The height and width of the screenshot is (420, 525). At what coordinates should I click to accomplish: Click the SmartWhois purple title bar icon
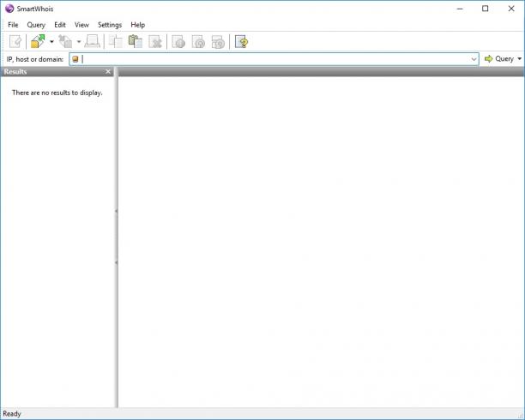click(x=9, y=9)
